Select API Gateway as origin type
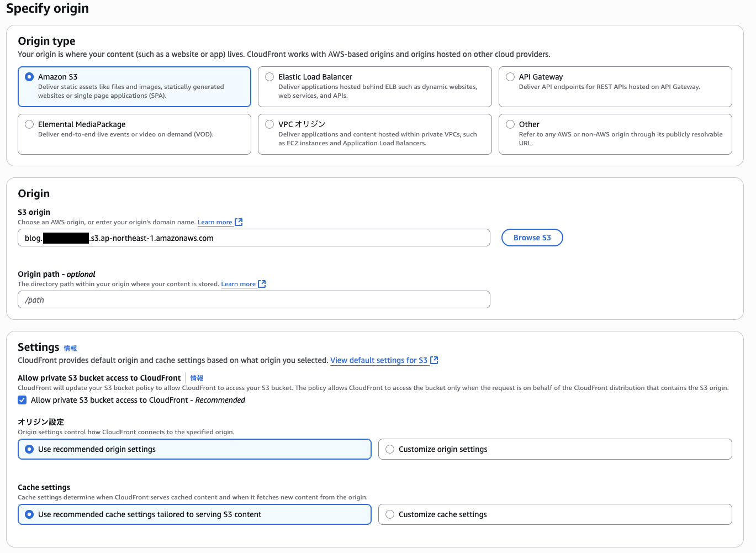Viewport: 756px width, 553px height. click(510, 77)
